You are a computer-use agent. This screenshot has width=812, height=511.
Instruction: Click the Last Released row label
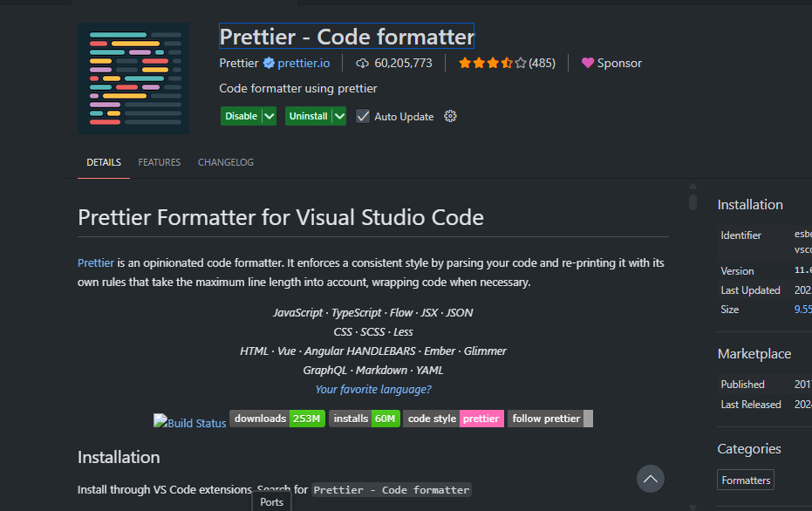(x=751, y=405)
